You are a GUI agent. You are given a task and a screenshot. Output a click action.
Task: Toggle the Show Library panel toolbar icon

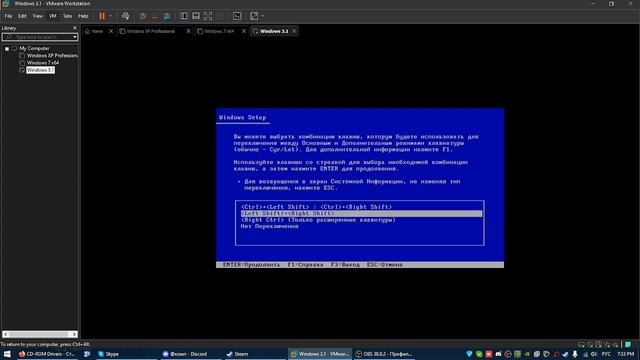click(184, 16)
